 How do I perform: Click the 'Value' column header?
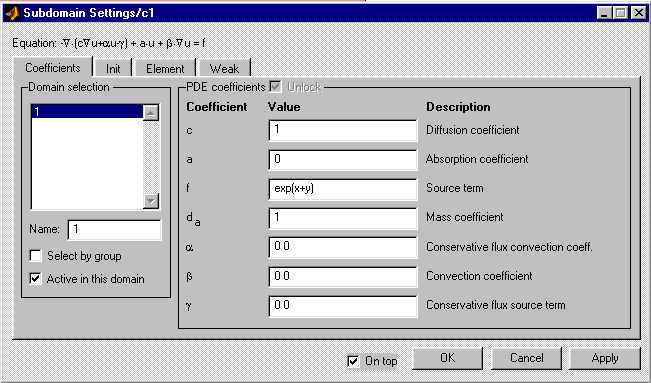[x=284, y=107]
